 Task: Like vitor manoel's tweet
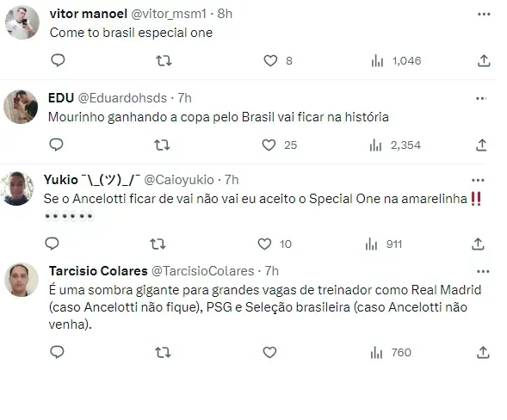point(270,61)
